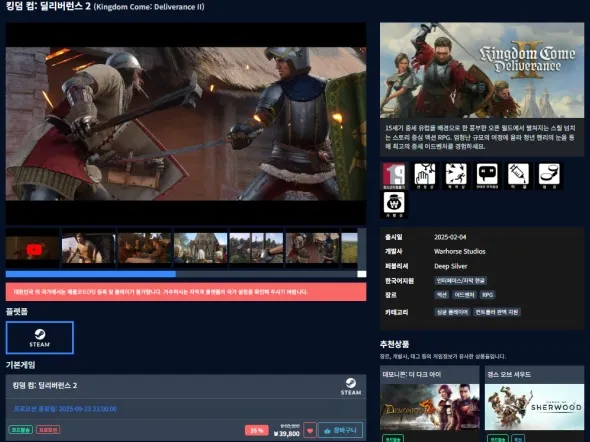
Task: Click the 추천상품 recommended products heading
Action: coord(394,344)
